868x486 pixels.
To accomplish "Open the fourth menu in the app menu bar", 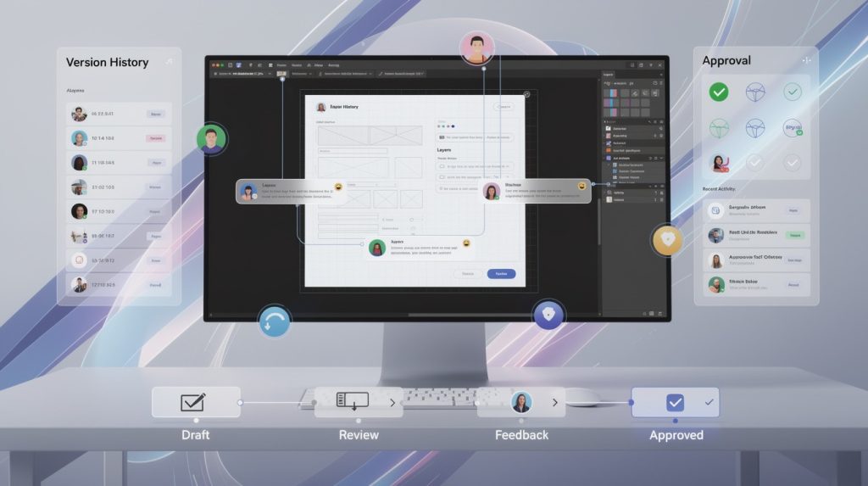I will click(334, 65).
